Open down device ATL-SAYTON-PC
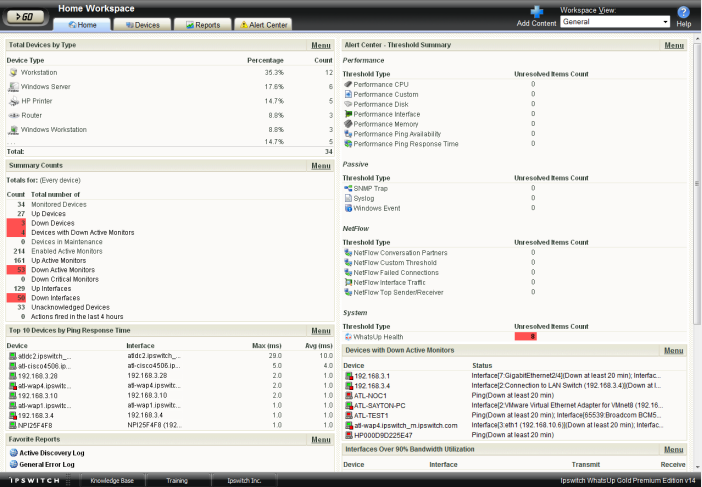The height and width of the screenshot is (487, 702). click(x=380, y=406)
